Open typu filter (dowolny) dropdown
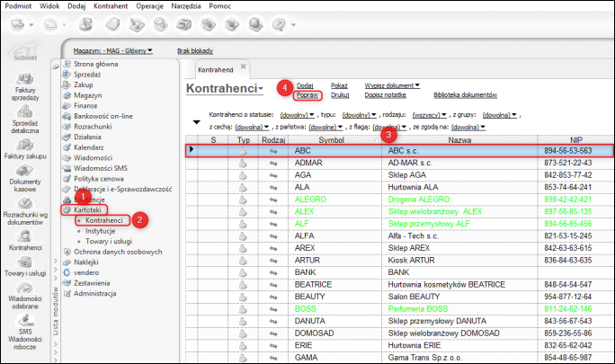615x364 pixels. (x=359, y=115)
